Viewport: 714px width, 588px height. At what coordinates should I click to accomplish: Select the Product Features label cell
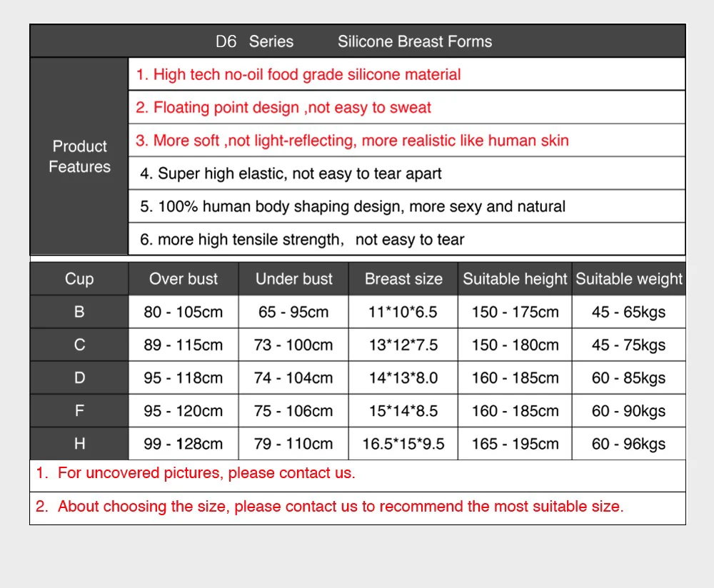pyautogui.click(x=79, y=156)
